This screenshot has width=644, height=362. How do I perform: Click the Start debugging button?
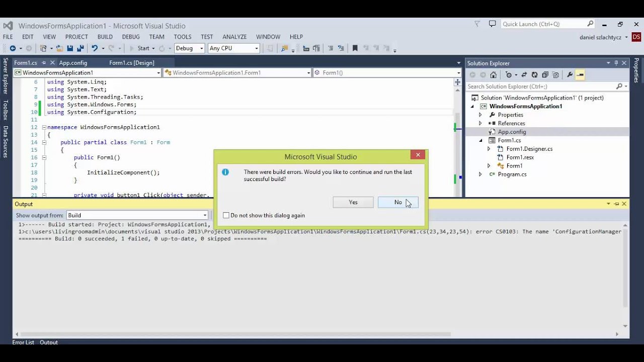140,48
